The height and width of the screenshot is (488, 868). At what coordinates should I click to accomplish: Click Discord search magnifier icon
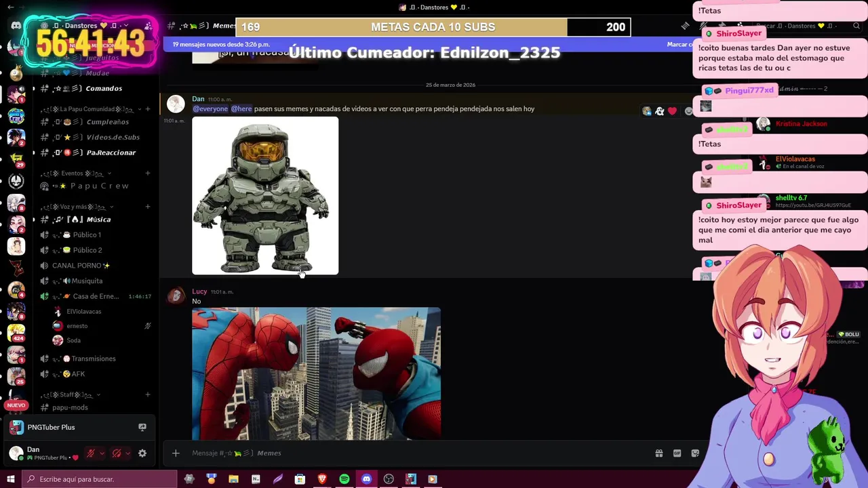[856, 26]
